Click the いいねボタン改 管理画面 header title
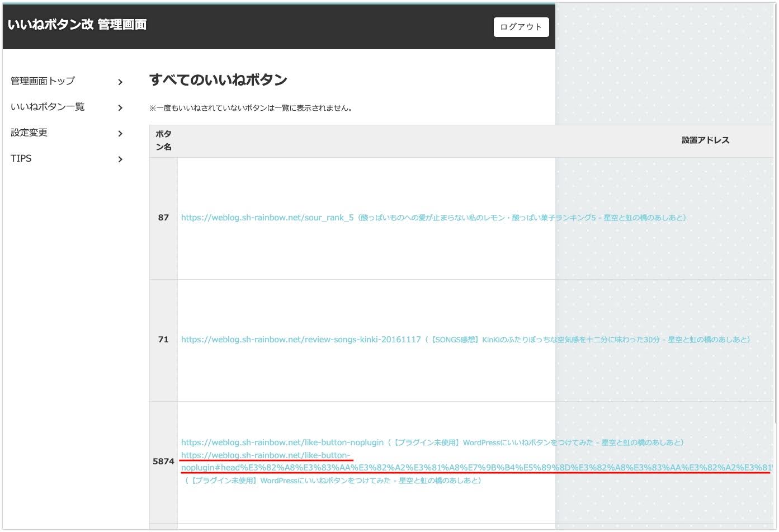The height and width of the screenshot is (532, 779). pyautogui.click(x=77, y=25)
